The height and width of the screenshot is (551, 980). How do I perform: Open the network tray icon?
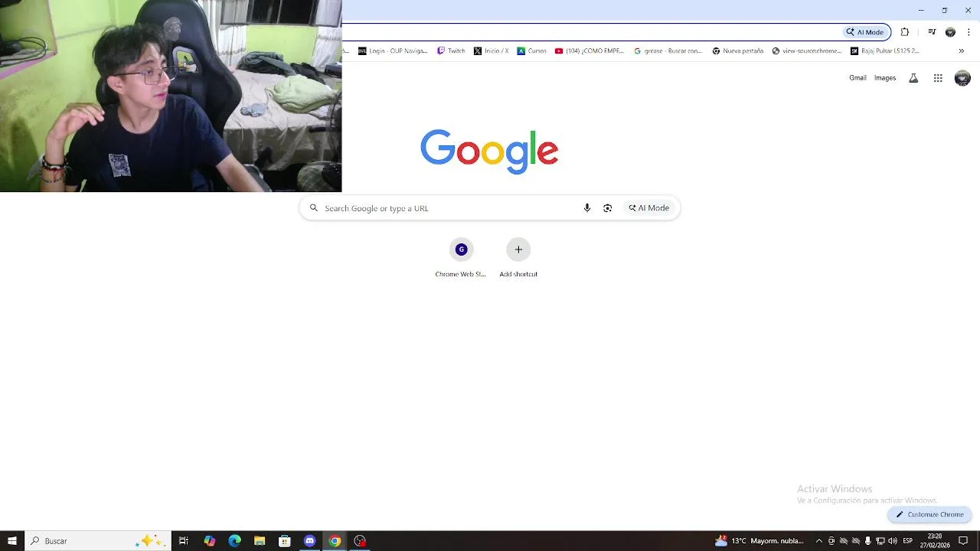880,541
